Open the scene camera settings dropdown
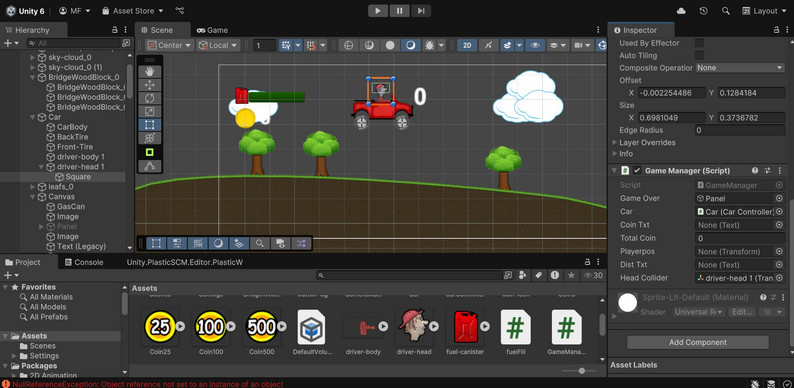Viewport: 794px width, 388px height. tap(581, 45)
